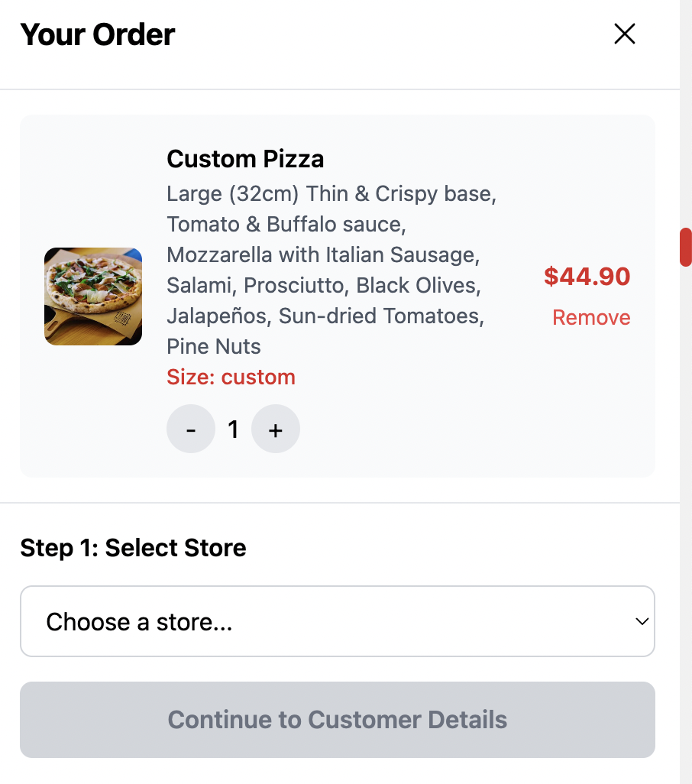Open the Choose a store dropdown

point(338,621)
